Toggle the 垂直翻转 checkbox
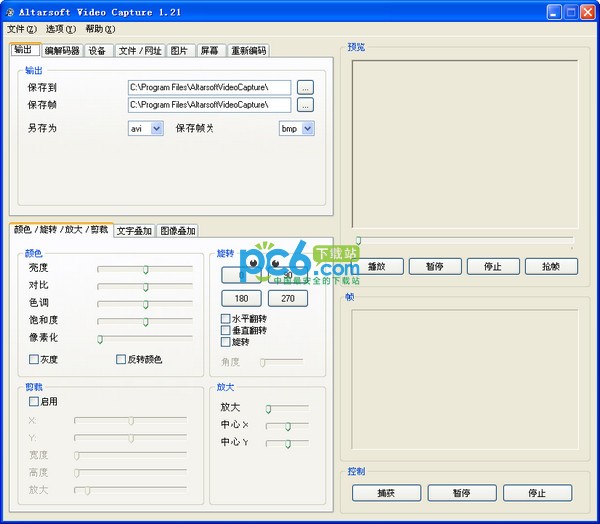The image size is (600, 524). pos(225,330)
